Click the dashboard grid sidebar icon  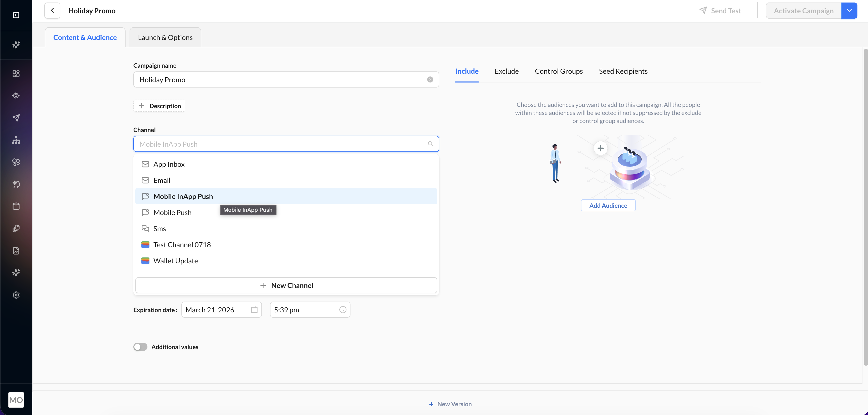click(16, 73)
